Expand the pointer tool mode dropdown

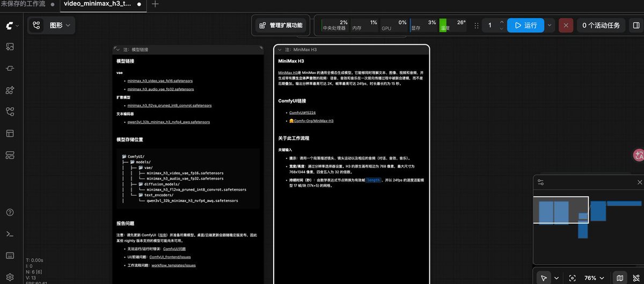(556, 278)
